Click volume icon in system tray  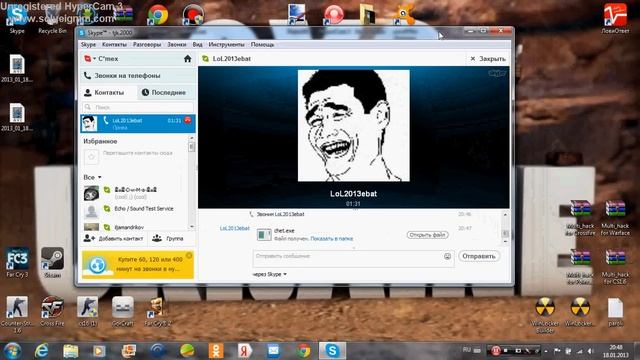(591, 351)
